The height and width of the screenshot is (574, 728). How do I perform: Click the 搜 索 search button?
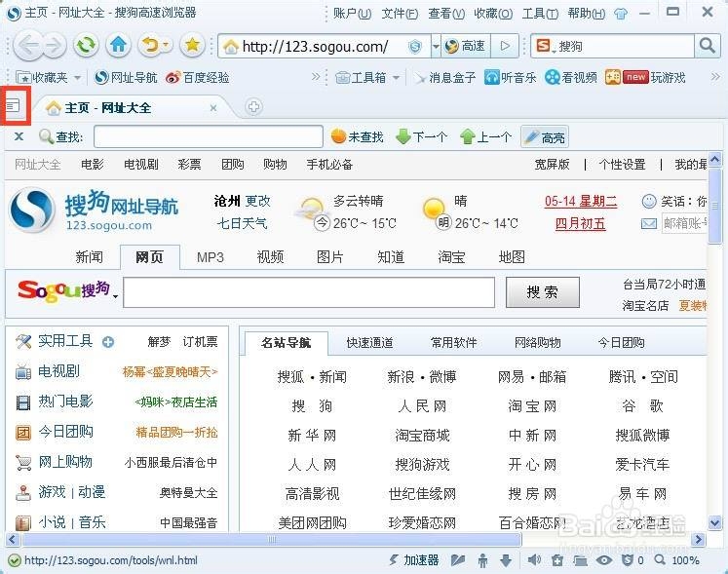(542, 292)
